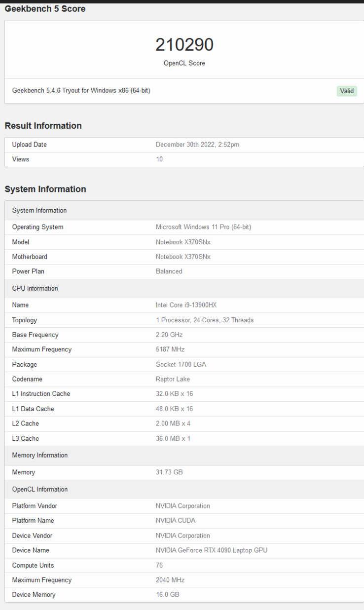Click the L1 Data Cache label
This screenshot has height=610, width=364.
[33, 409]
